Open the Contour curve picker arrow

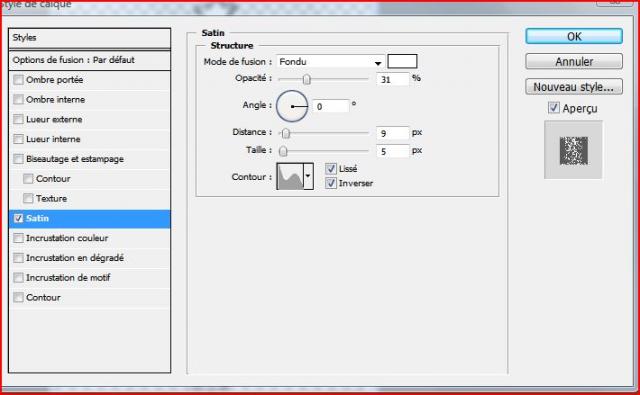pyautogui.click(x=308, y=176)
